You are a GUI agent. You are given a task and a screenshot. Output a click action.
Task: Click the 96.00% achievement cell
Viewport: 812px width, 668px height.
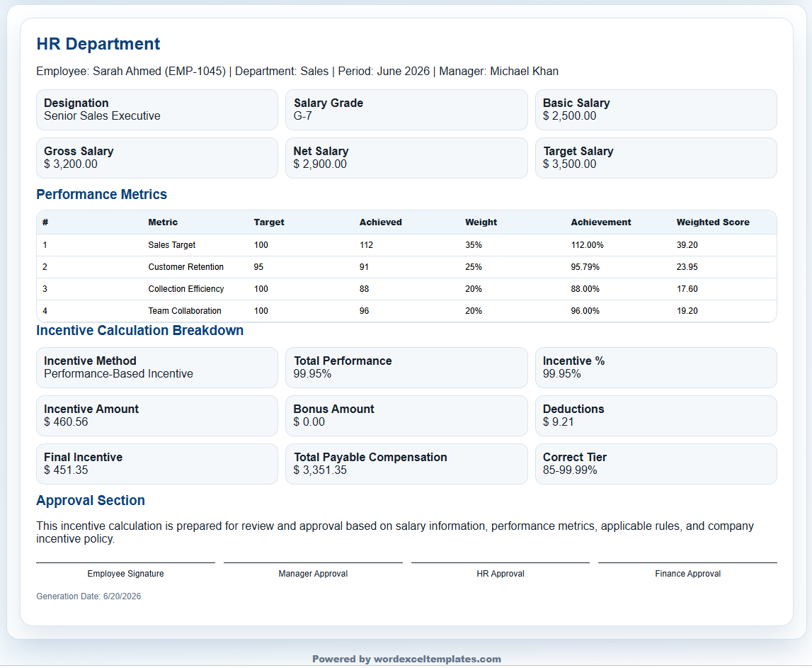coord(585,311)
